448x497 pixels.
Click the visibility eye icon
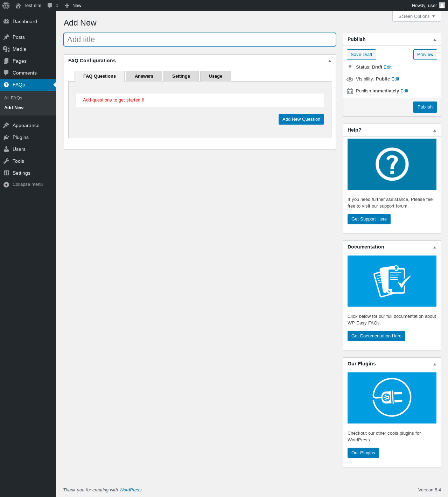tap(350, 79)
